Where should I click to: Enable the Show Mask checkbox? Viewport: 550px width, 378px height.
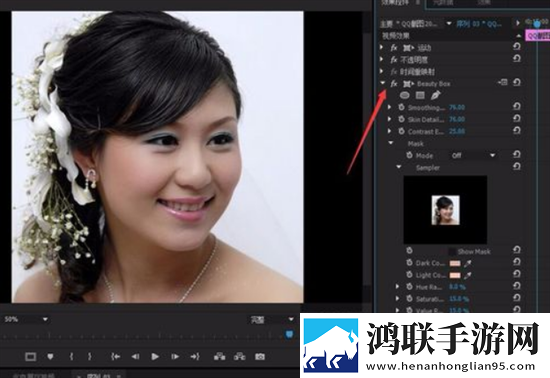point(452,251)
